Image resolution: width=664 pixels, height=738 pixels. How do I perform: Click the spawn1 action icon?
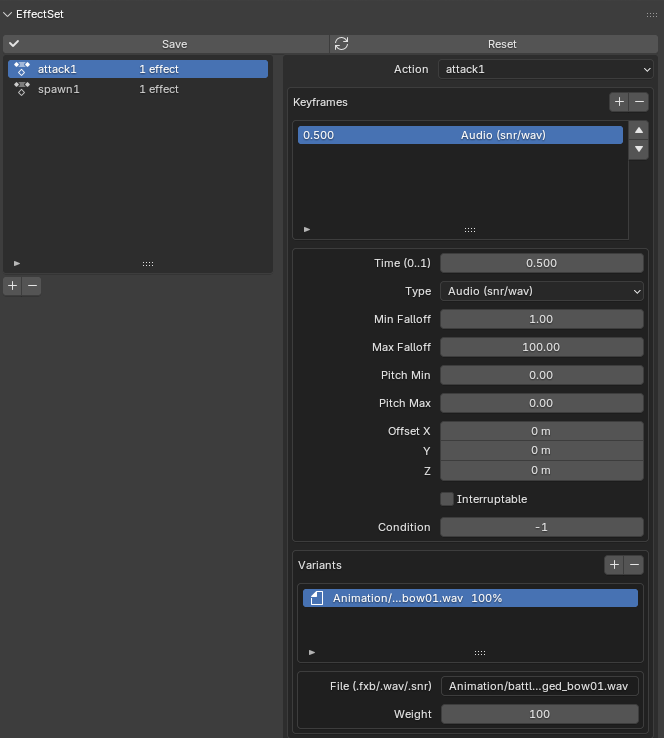[x=22, y=88]
